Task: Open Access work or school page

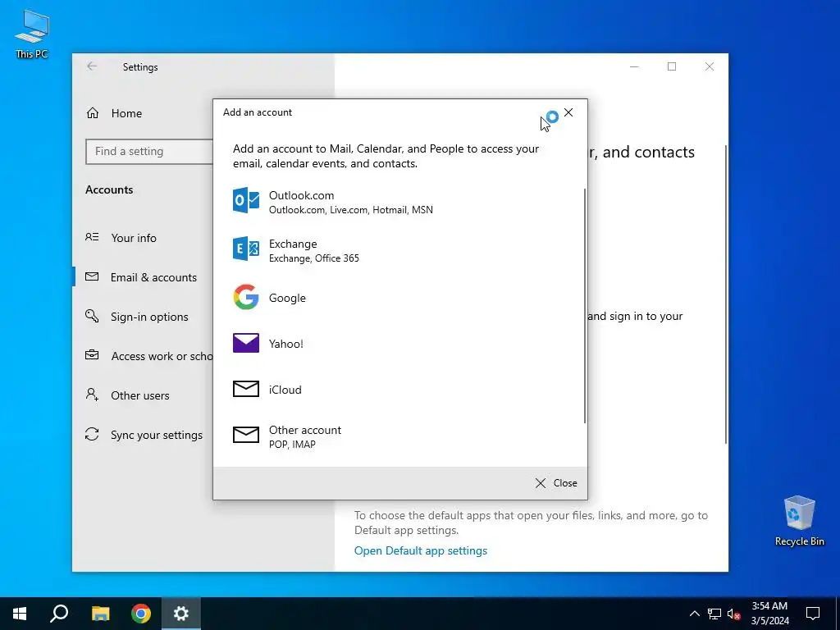Action: (162, 356)
